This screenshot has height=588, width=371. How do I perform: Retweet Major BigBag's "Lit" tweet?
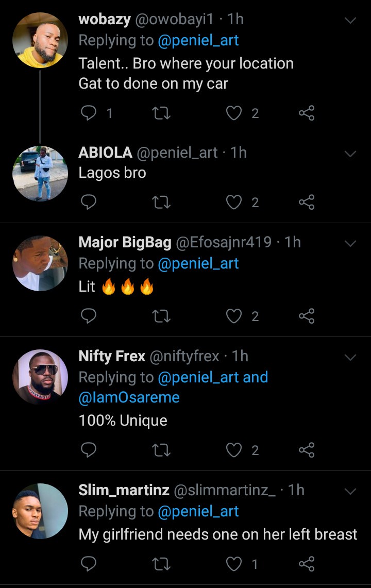click(162, 316)
